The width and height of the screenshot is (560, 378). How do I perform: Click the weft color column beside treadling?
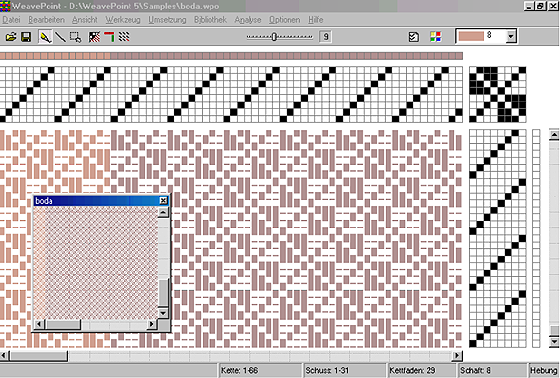pyautogui.click(x=536, y=238)
